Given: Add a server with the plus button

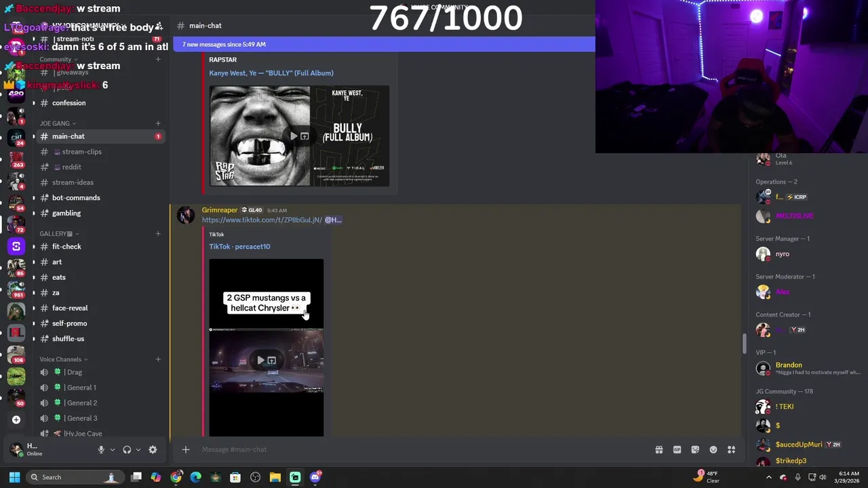Looking at the screenshot, I should coord(16,420).
